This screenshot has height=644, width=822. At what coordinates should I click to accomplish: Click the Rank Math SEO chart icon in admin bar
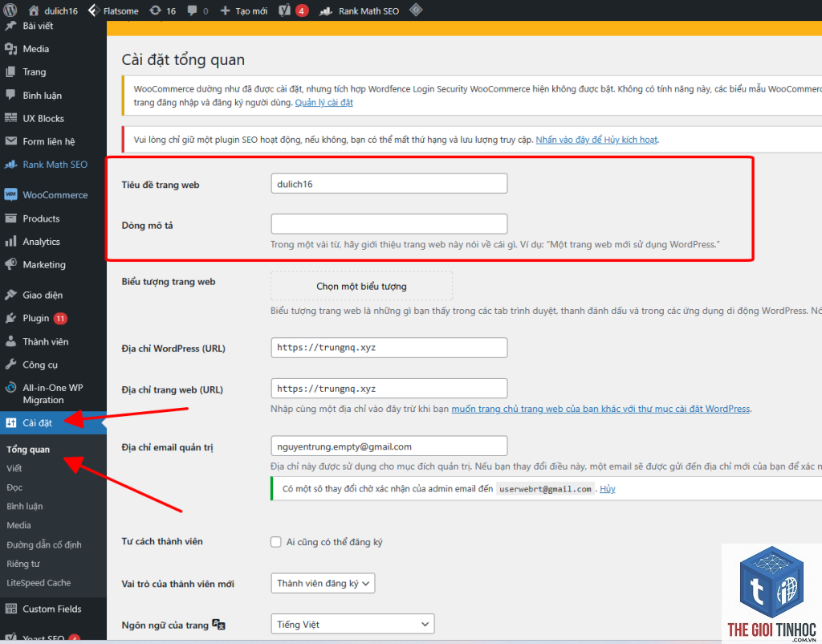coord(326,10)
